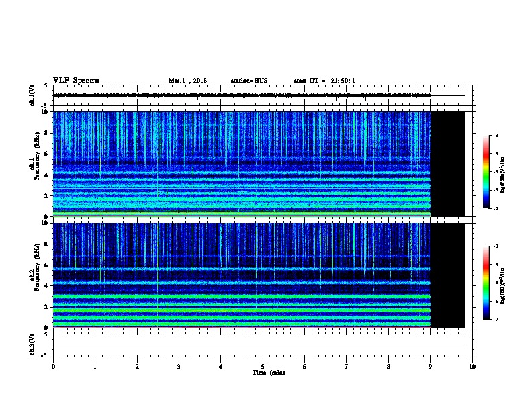Screen dimensions: 532x411
Task: Click the "VLF Spectra" plot title
Action: click(76, 81)
